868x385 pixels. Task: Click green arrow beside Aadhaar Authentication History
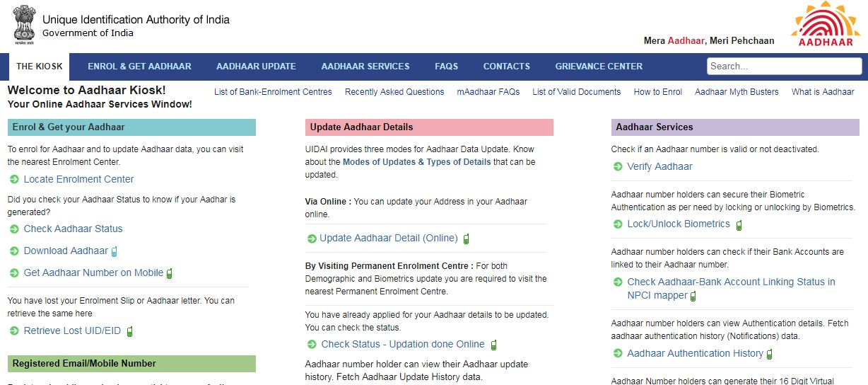point(618,354)
